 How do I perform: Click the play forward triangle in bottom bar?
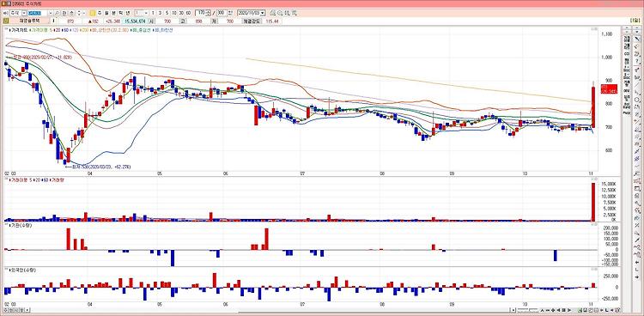(x=568, y=310)
